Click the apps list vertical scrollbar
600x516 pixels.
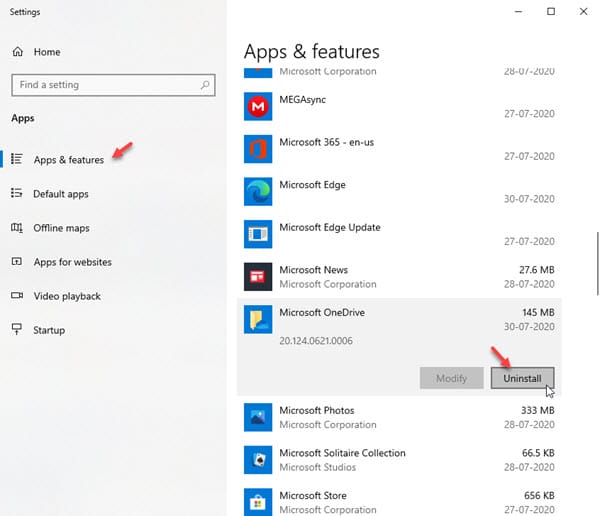coord(597,263)
